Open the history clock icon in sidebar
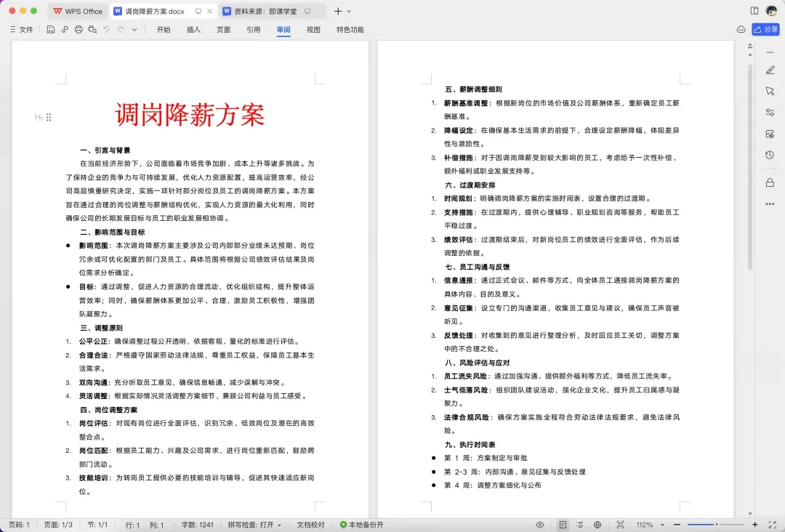The image size is (785, 532). coord(770,155)
